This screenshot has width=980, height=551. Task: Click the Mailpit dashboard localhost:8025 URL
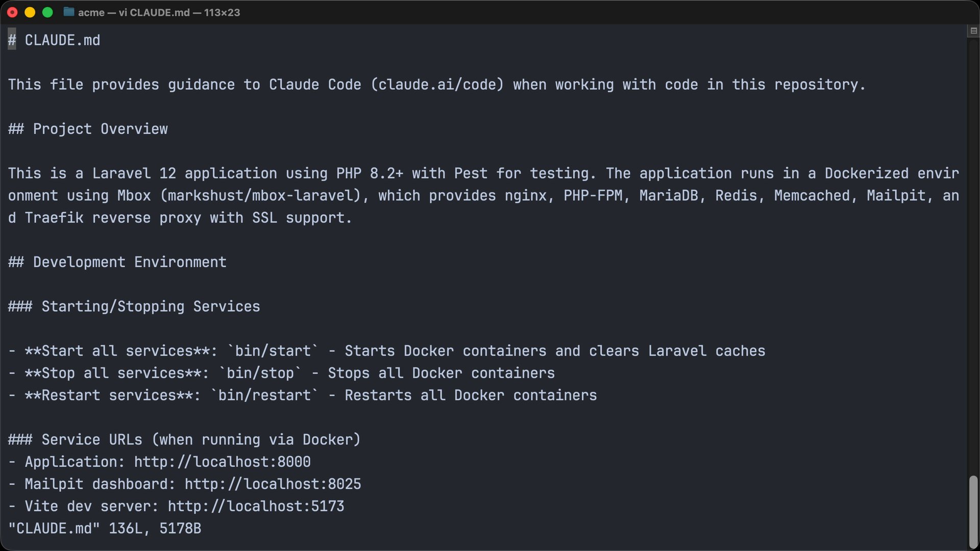273,484
